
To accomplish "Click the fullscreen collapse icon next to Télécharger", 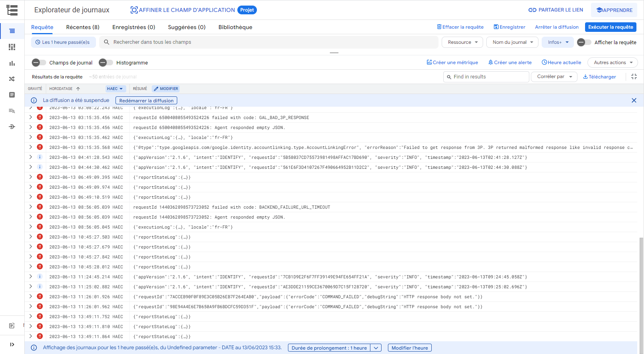I will tap(634, 76).
